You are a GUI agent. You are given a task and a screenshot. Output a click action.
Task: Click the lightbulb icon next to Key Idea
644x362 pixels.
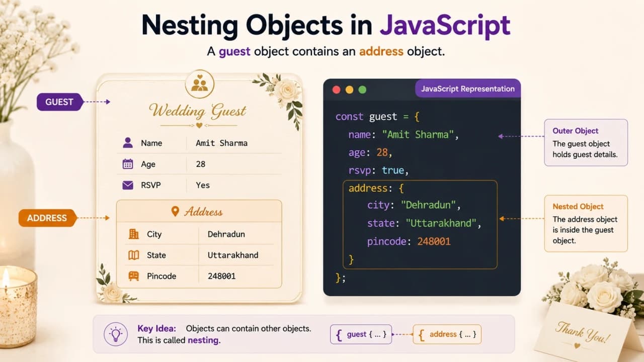[116, 334]
